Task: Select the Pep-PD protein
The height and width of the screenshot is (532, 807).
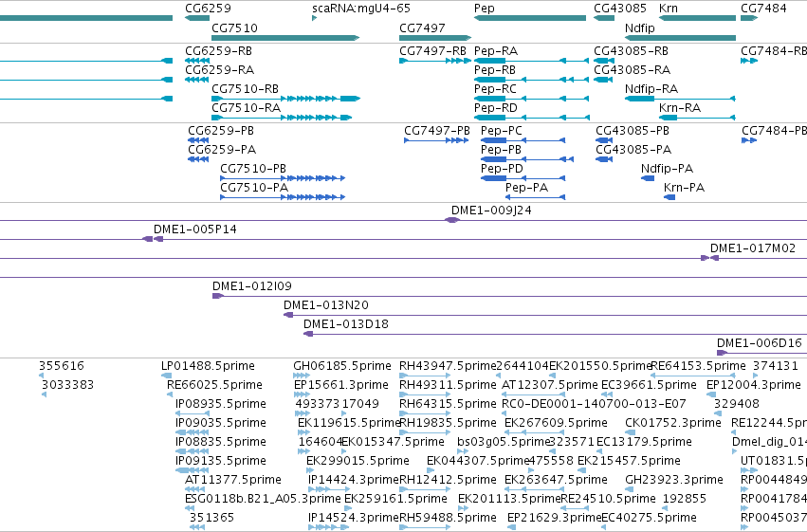Action: (523, 178)
